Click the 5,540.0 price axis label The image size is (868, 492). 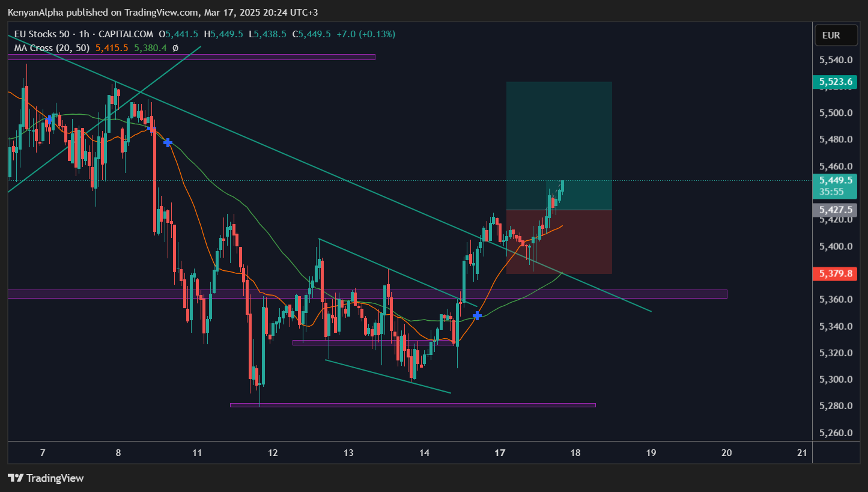point(836,60)
